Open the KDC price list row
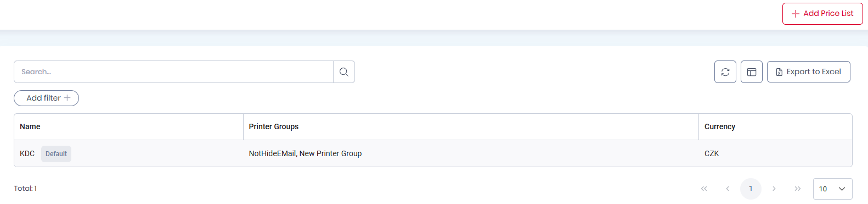 pyautogui.click(x=433, y=153)
